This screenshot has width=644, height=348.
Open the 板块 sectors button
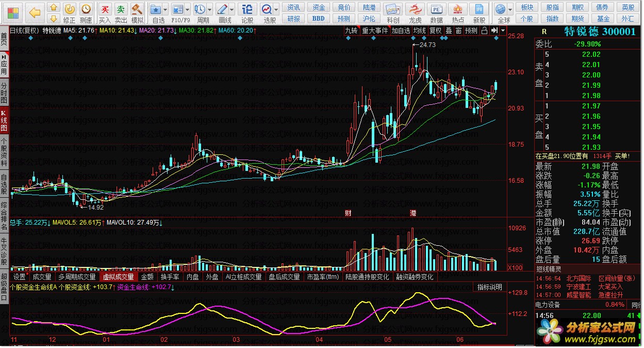tap(527, 7)
